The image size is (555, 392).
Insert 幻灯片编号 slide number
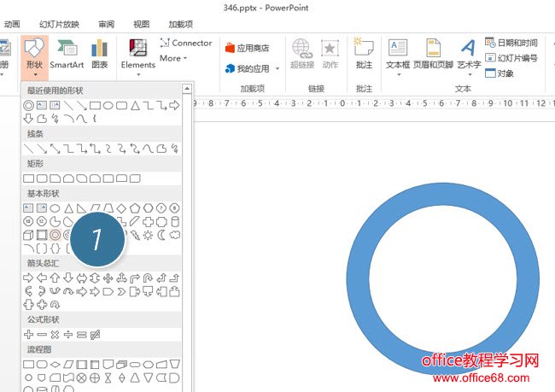[511, 57]
